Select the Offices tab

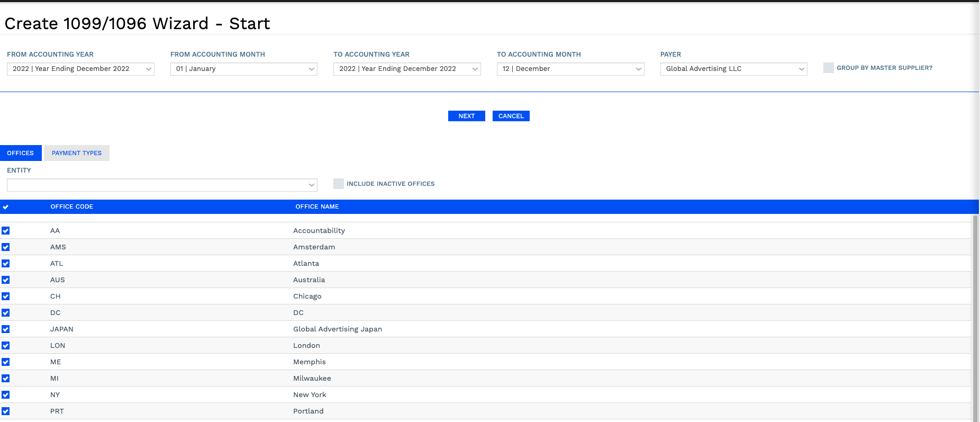21,153
